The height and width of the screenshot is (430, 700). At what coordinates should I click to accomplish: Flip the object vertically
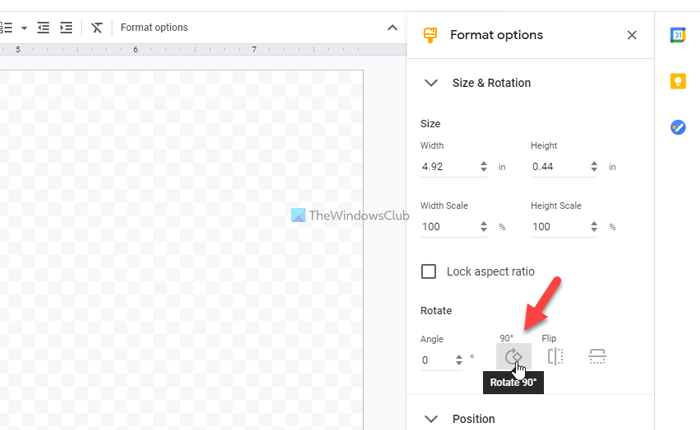coord(597,357)
